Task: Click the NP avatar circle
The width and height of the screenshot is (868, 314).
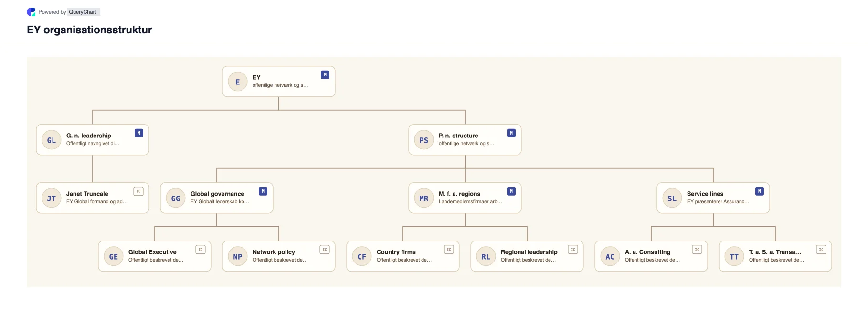Action: (238, 256)
